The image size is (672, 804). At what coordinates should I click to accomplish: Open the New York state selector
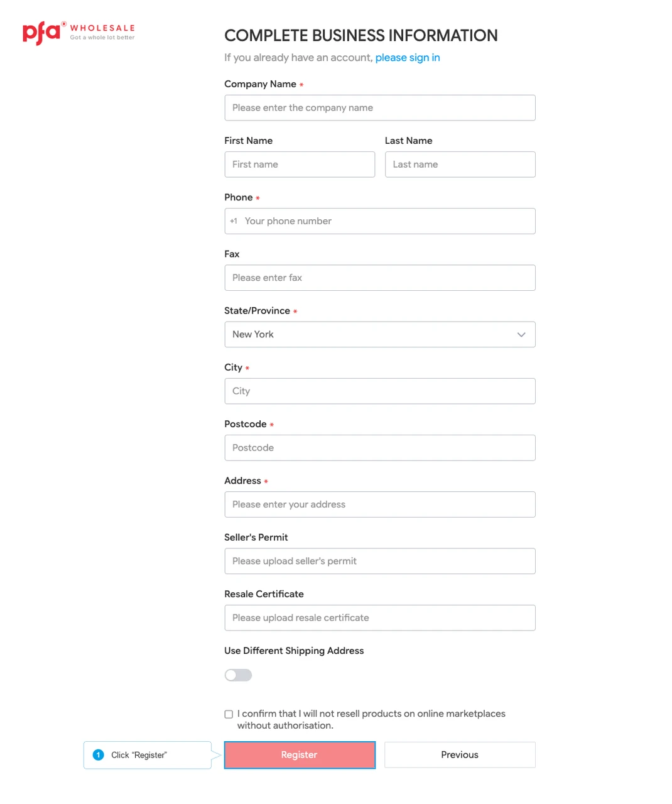[380, 335]
